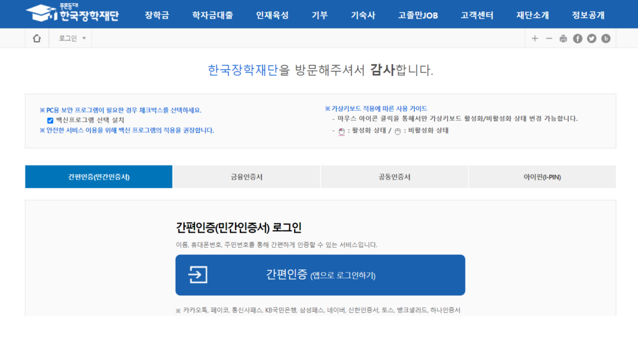Zoom in with the plus icon
This screenshot has height=364, width=638.
[535, 39]
